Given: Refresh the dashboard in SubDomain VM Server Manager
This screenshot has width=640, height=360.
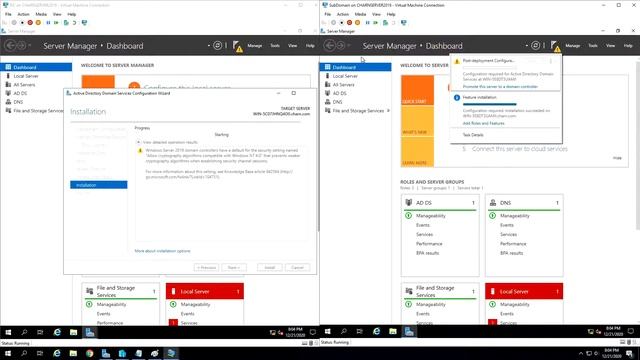Looking at the screenshot, I should coord(536,46).
